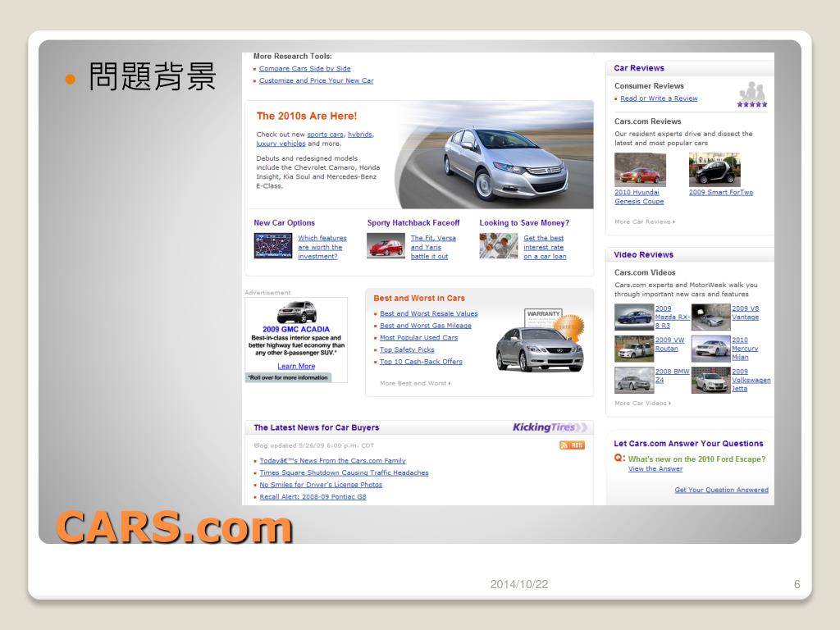This screenshot has height=630, width=840.
Task: Play the 2010 Mercury Milan video thumbnail
Action: point(711,348)
